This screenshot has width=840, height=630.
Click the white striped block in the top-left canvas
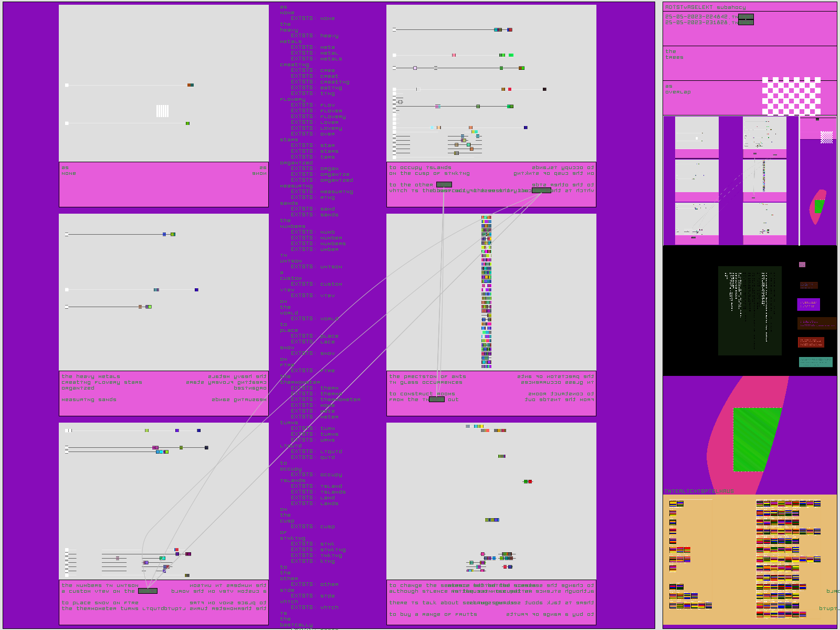pyautogui.click(x=162, y=111)
